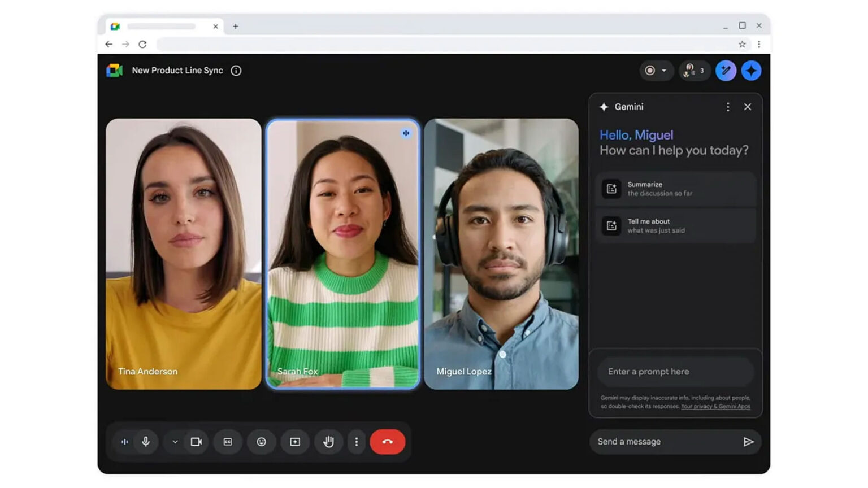Viewport: 868px width, 488px height.
Task: Open the pen quick-action tool
Action: pyautogui.click(x=726, y=70)
